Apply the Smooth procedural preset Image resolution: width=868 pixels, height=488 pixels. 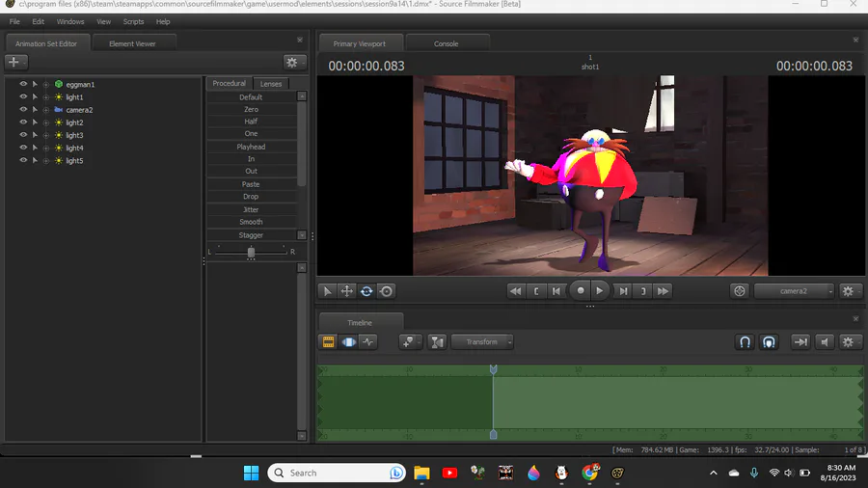251,222
